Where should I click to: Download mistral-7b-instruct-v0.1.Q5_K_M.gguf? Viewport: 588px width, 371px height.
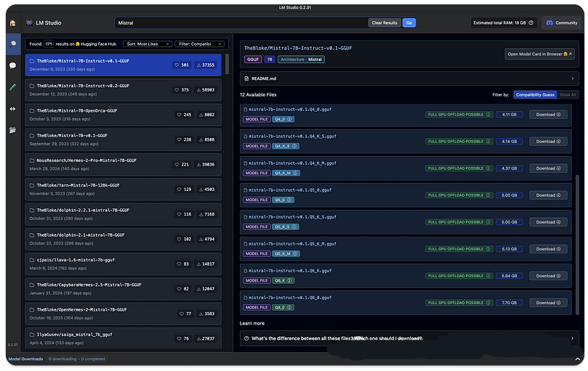coord(548,249)
